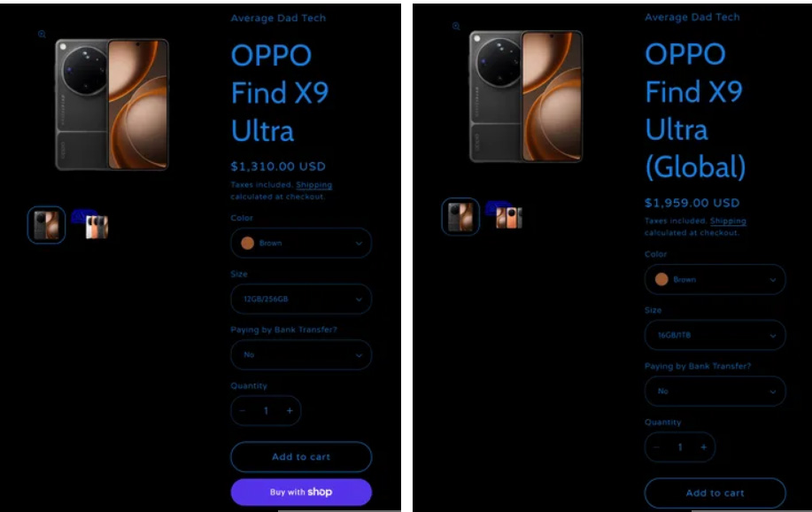The height and width of the screenshot is (512, 812).
Task: Click Add to cart for OPPO Find X9 Ultra
Action: coord(301,456)
